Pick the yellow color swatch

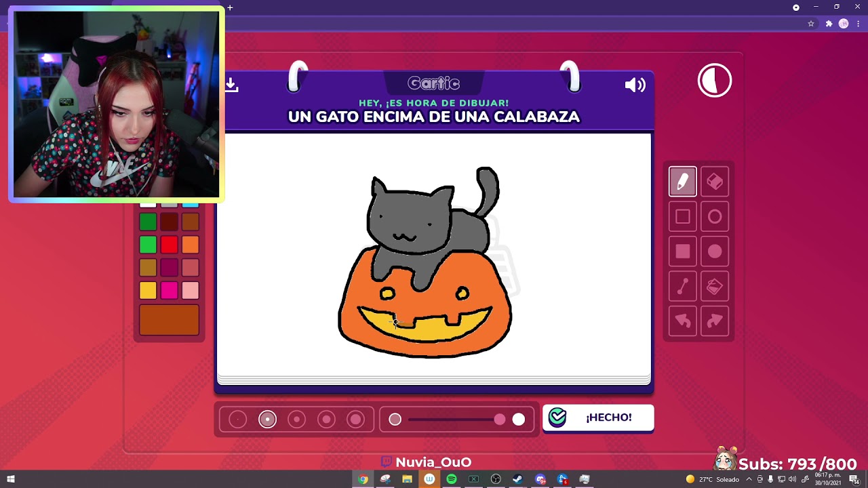pos(148,291)
